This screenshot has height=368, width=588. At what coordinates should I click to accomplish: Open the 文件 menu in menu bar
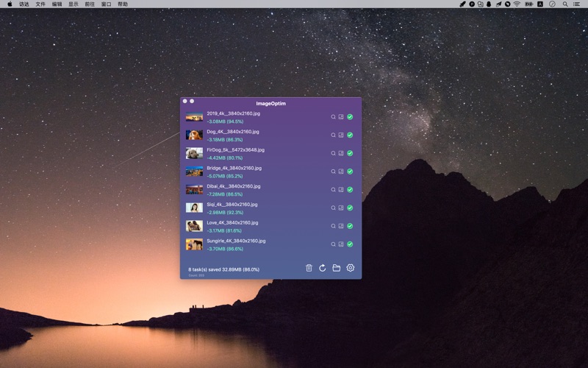(40, 4)
